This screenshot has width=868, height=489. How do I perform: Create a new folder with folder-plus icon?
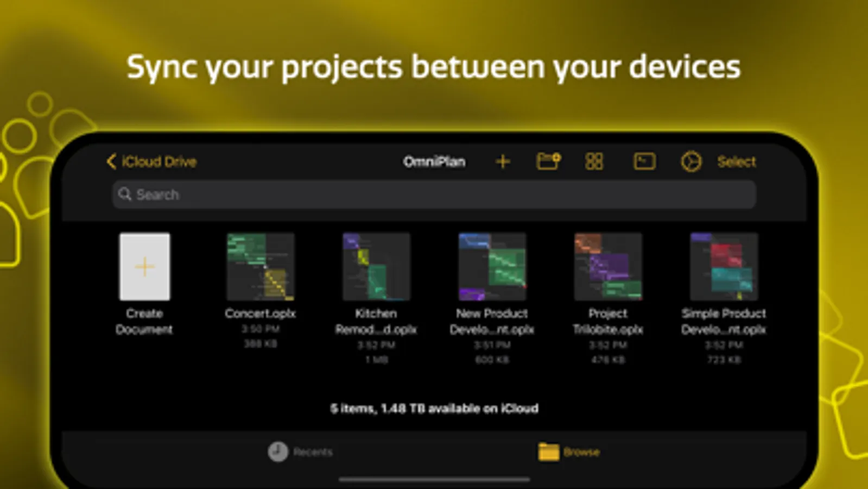pos(548,161)
